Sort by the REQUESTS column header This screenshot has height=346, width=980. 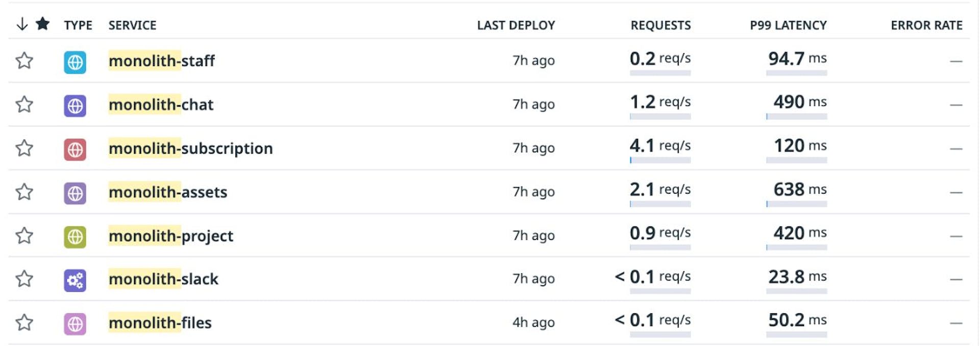tap(661, 25)
